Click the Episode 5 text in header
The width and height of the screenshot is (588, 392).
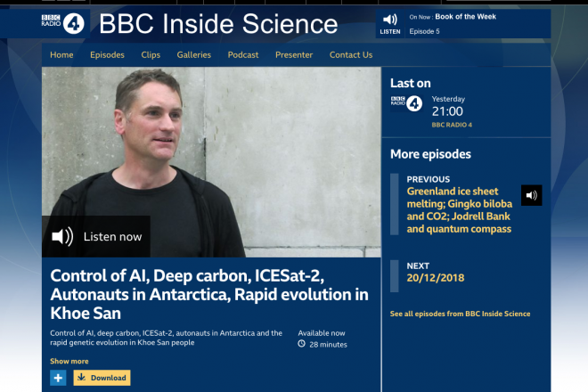pos(424,31)
